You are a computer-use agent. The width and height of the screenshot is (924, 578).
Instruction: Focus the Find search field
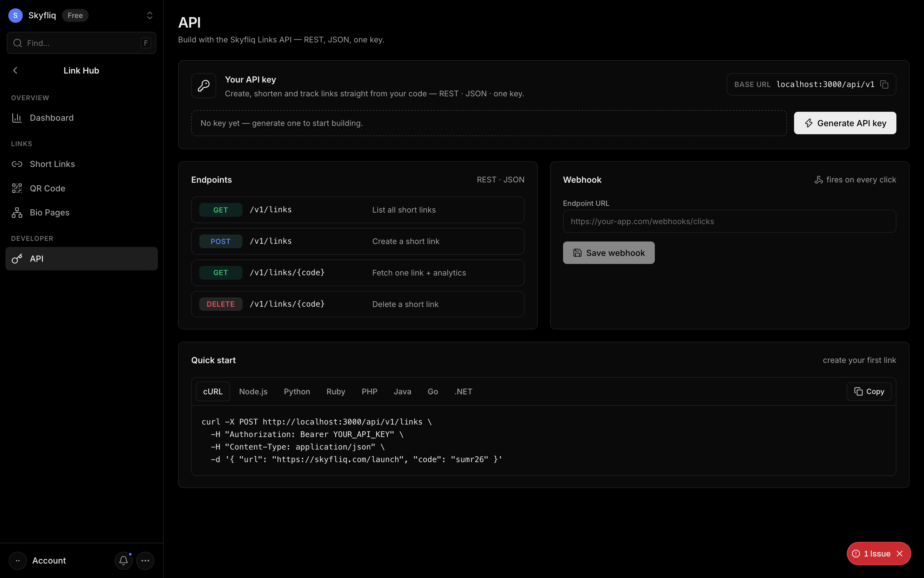(x=81, y=43)
